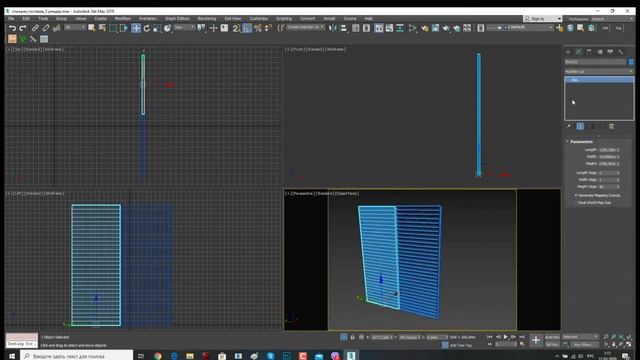Choose the Rectangular Selection Region tool
The width and height of the screenshot is (640, 360).
(113, 28)
